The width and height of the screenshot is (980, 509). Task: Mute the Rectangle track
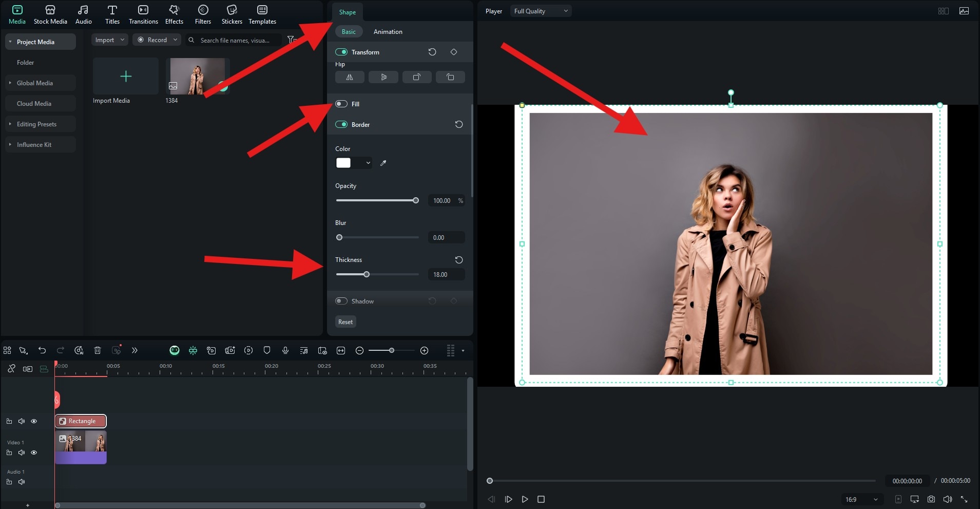tap(22, 422)
